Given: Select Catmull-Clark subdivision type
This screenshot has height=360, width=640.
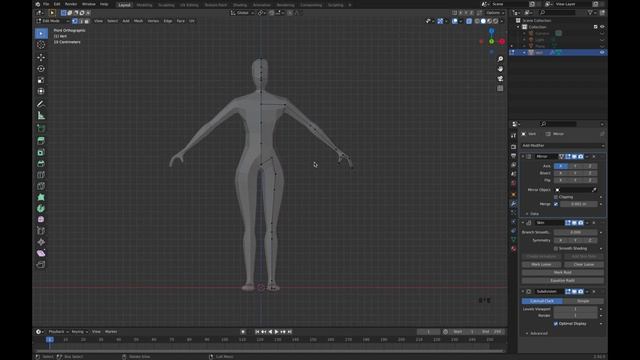Looking at the screenshot, I should tap(542, 301).
